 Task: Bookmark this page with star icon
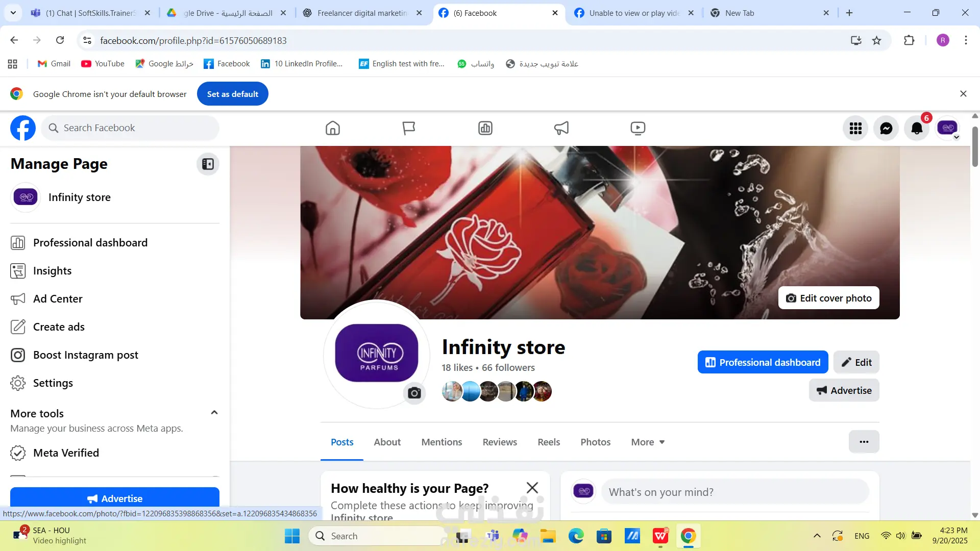[x=876, y=40]
